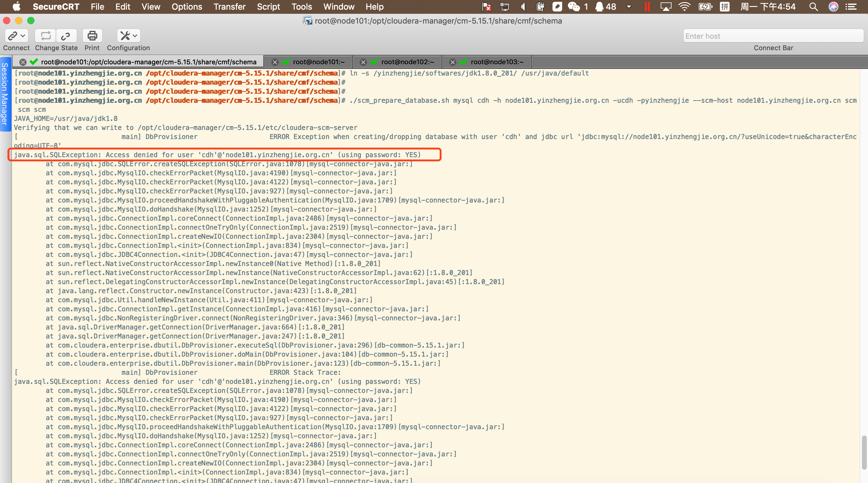
Task: Click the battery charging status icon
Action: pos(705,7)
